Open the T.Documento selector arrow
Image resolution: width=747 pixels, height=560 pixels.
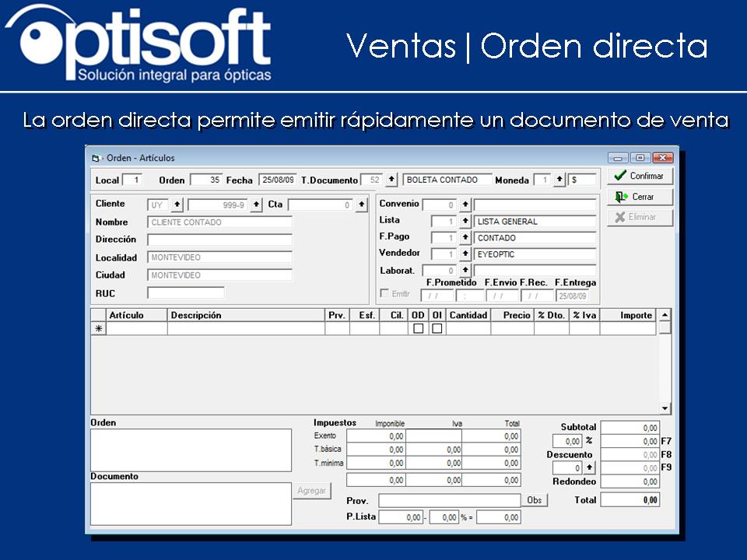point(391,178)
